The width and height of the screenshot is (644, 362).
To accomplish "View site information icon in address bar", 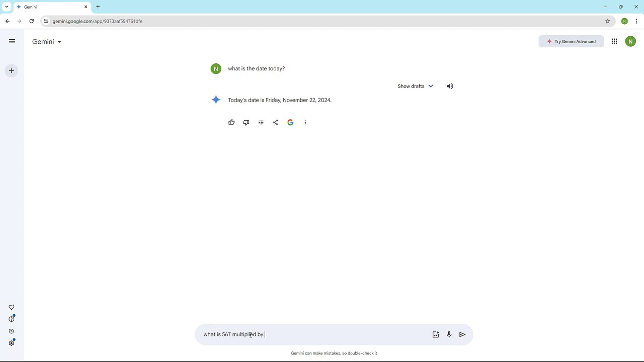I will click(46, 21).
